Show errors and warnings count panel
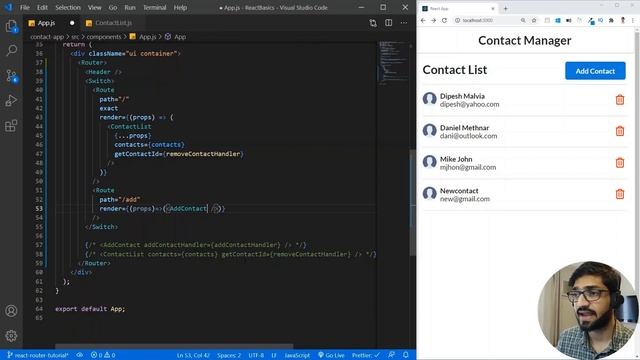640x360 pixels. point(103,355)
